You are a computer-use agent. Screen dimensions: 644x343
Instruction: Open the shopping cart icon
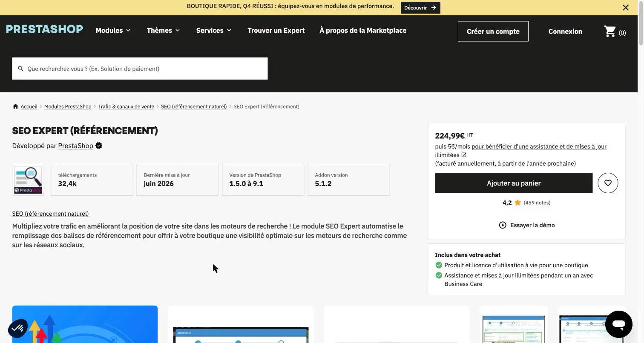point(610,31)
